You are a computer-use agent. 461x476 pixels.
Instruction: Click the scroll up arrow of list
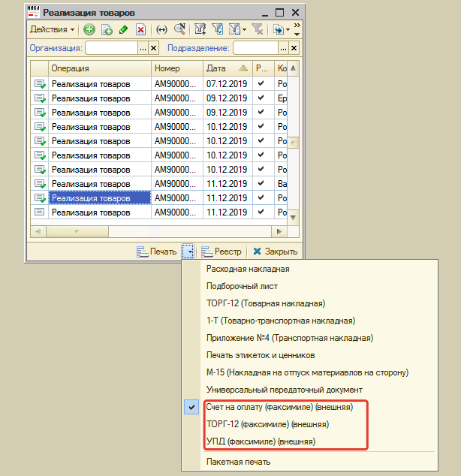pos(293,68)
